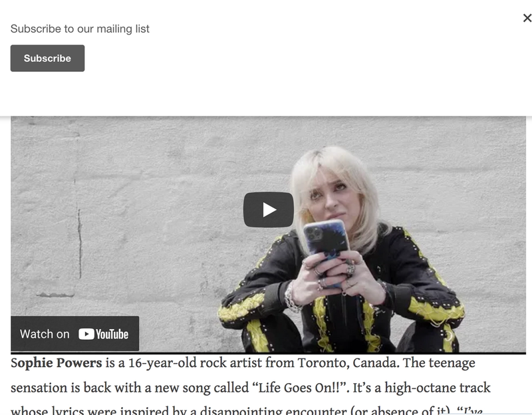
Task: Click the Subscribe button
Action: tap(47, 58)
